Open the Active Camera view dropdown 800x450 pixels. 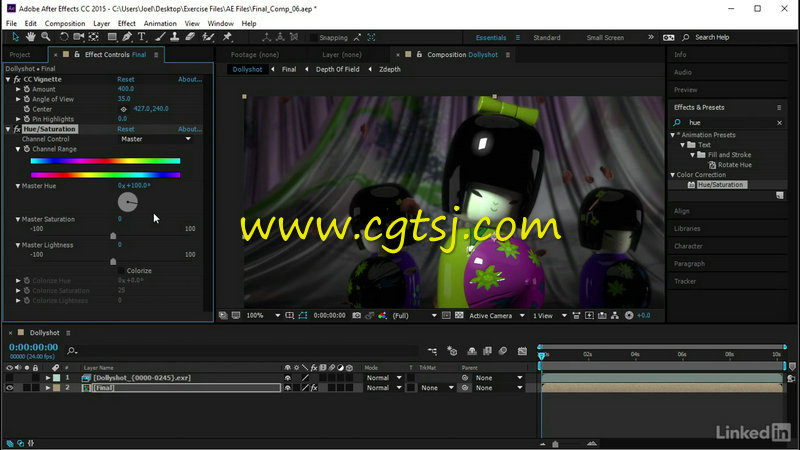[x=496, y=316]
